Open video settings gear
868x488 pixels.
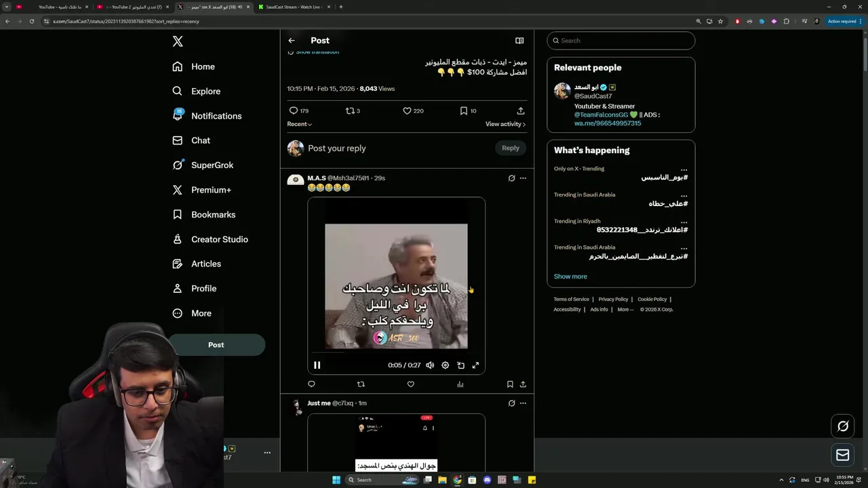click(446, 365)
